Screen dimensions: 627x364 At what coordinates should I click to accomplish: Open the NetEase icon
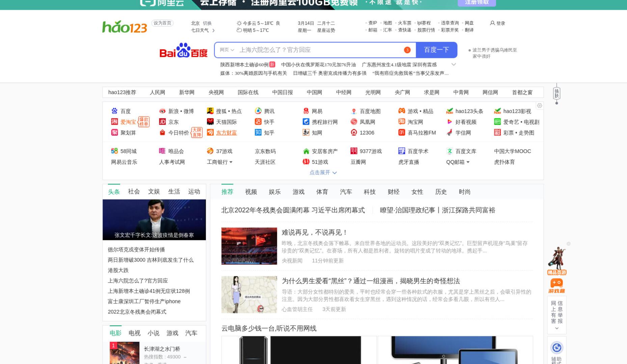coord(306,111)
